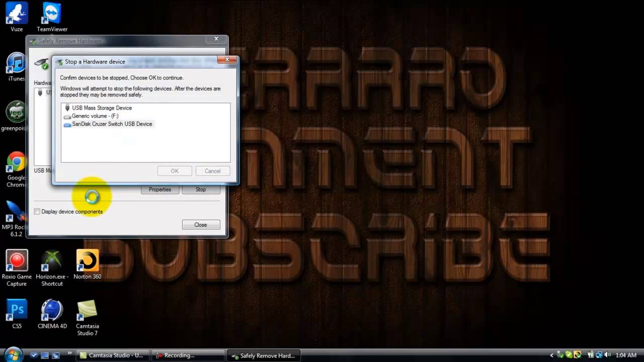Close the Safely Remove Hardware window X
Screen dimensions: 644x362
tap(216, 39)
